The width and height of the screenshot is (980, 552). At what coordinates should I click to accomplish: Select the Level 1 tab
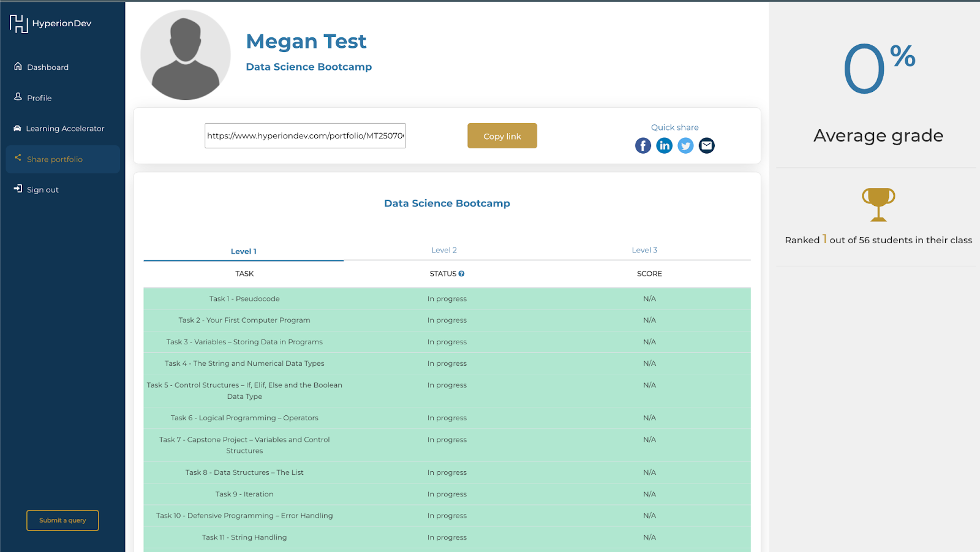[244, 251]
